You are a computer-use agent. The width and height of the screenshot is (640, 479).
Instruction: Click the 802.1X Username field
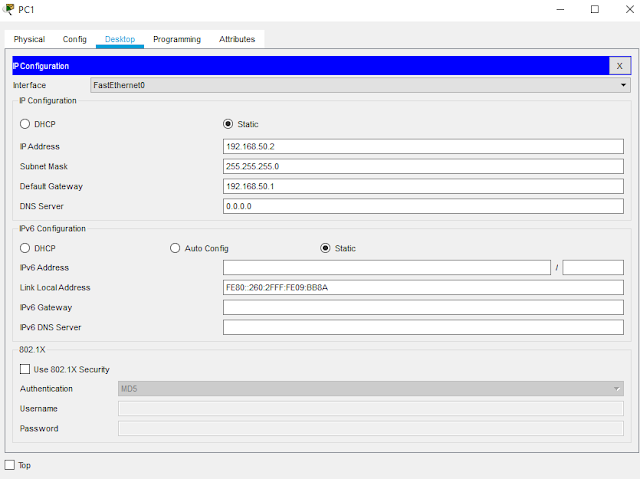(x=371, y=408)
